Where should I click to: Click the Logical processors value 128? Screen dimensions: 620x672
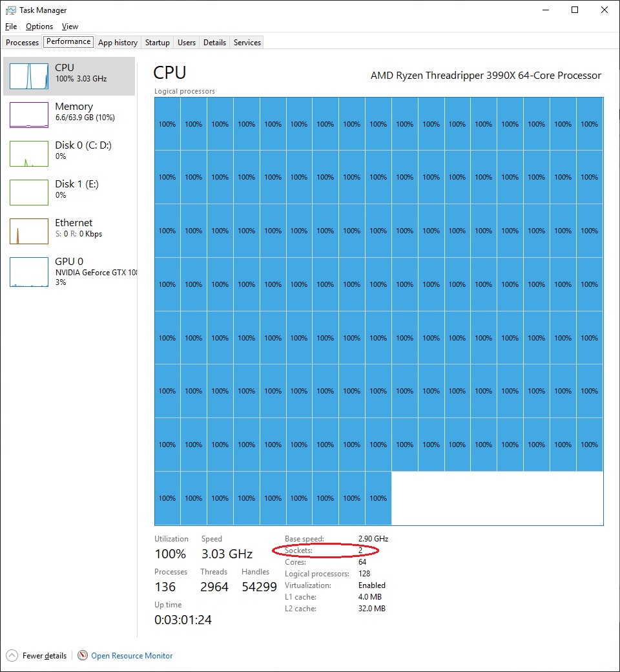(364, 573)
